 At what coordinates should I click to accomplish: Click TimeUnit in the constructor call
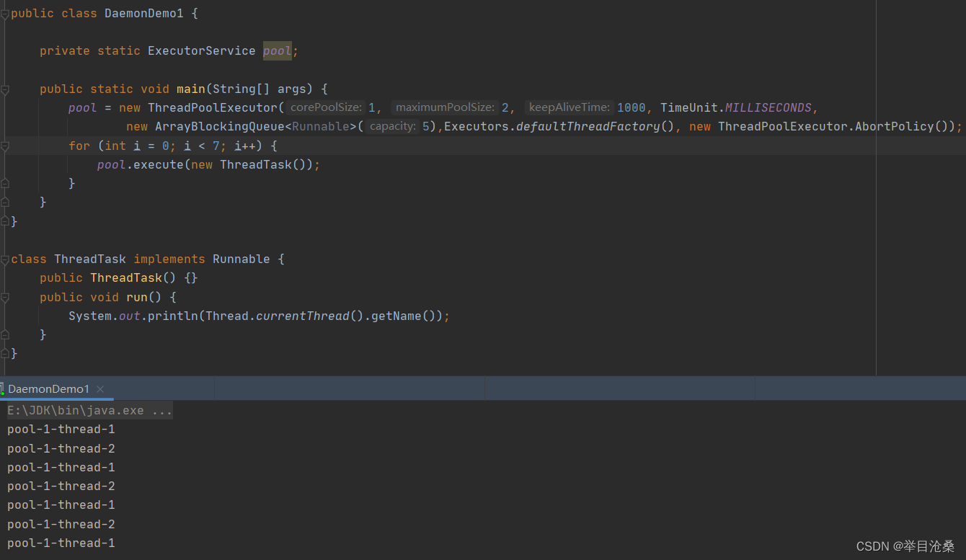pos(689,107)
